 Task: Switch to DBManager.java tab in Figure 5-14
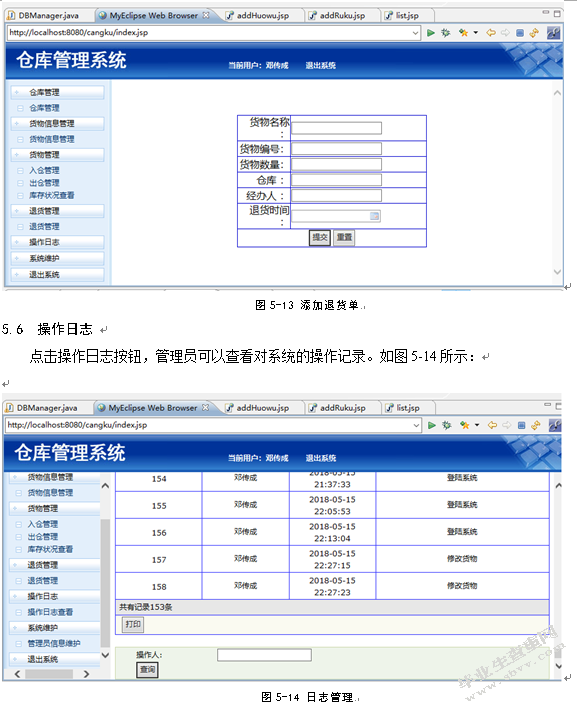pos(42,408)
